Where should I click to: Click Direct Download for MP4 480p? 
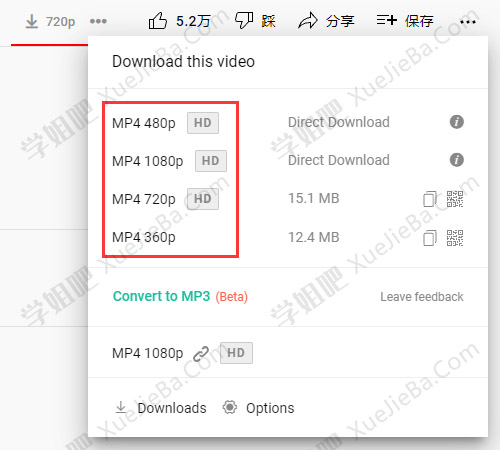tap(339, 122)
